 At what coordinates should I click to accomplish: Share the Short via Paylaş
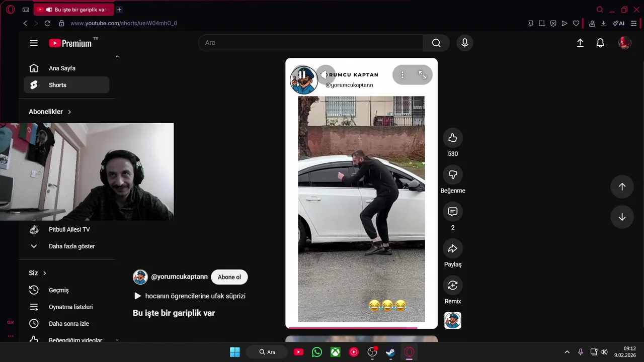pos(453,248)
